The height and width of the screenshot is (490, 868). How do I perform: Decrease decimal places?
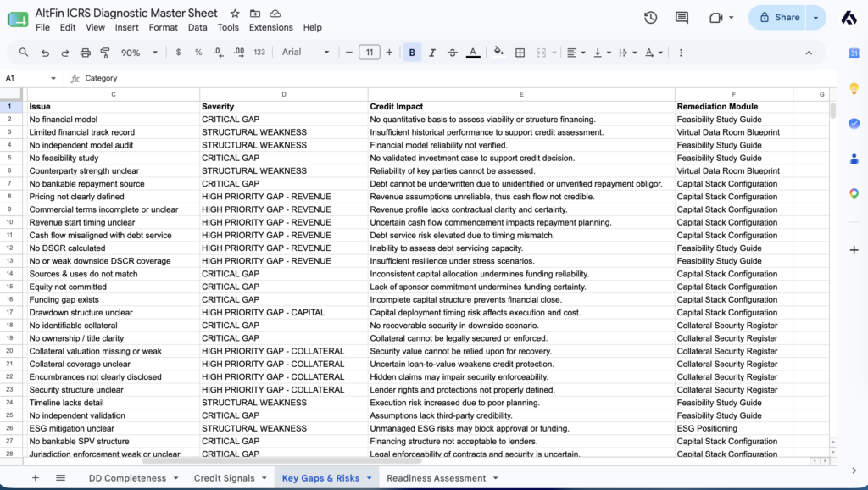tap(219, 53)
